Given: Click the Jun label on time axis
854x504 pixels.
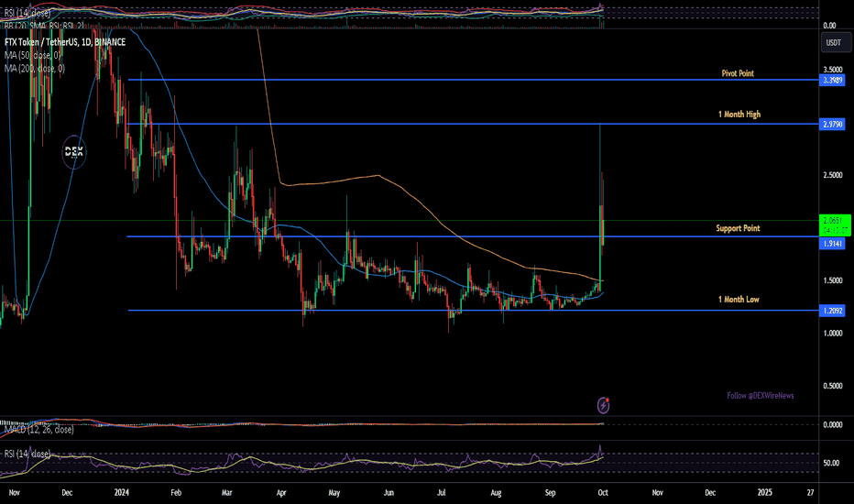Looking at the screenshot, I should 389,493.
